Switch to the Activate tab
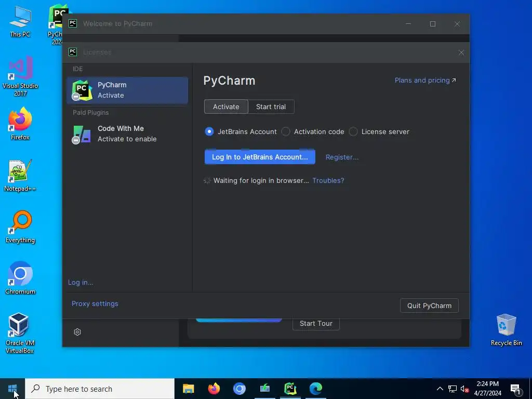The image size is (532, 399). [x=226, y=107]
